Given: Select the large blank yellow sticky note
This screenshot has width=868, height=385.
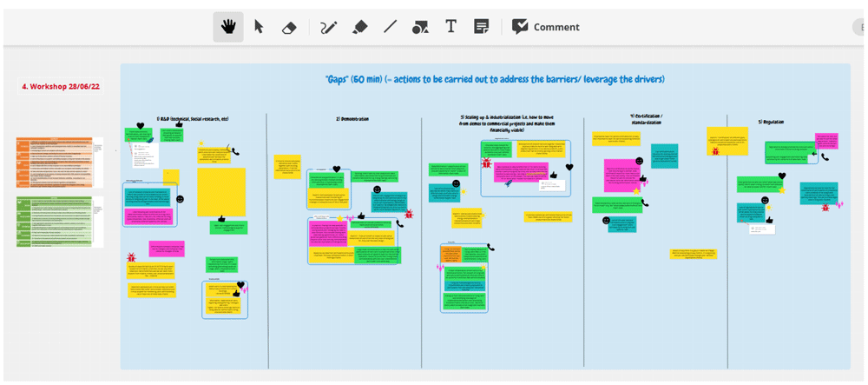Looking at the screenshot, I should click(x=220, y=192).
